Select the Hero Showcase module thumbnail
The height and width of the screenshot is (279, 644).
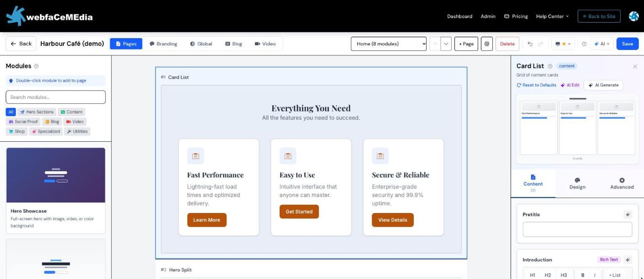coord(56,175)
